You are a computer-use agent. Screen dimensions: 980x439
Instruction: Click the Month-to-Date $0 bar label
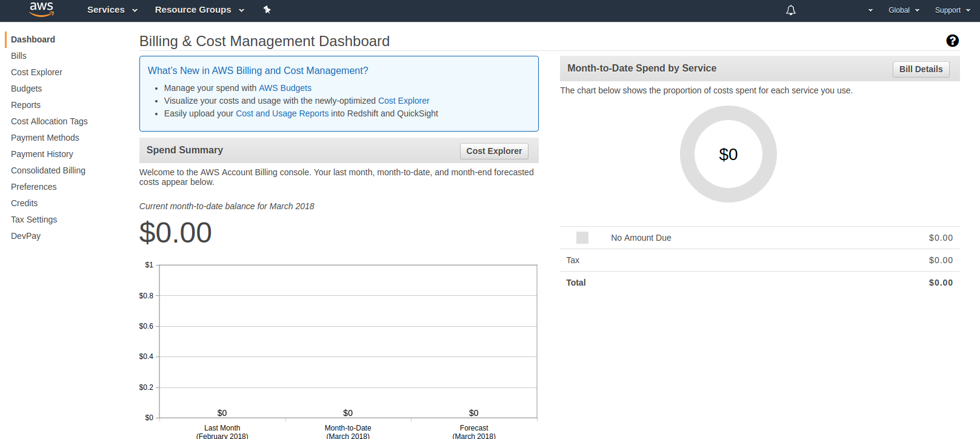347,413
